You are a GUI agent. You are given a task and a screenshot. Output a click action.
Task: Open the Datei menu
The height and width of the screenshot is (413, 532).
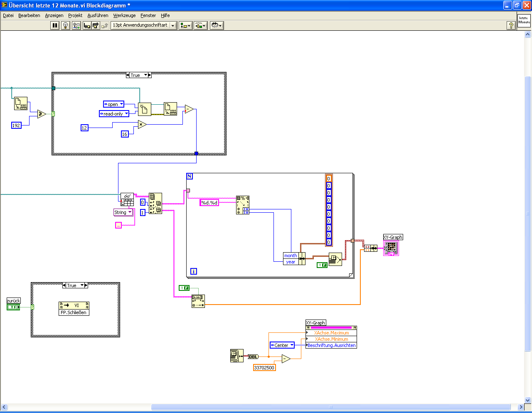8,15
